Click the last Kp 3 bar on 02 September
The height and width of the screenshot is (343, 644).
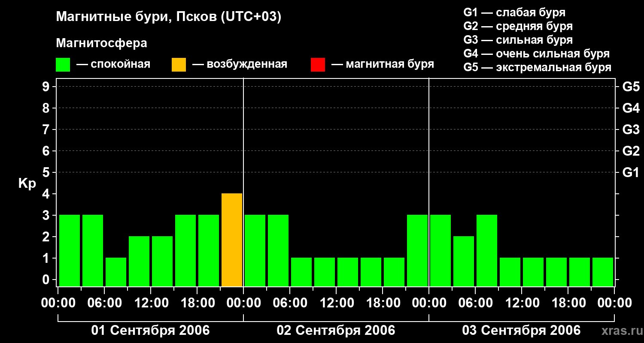point(417,250)
